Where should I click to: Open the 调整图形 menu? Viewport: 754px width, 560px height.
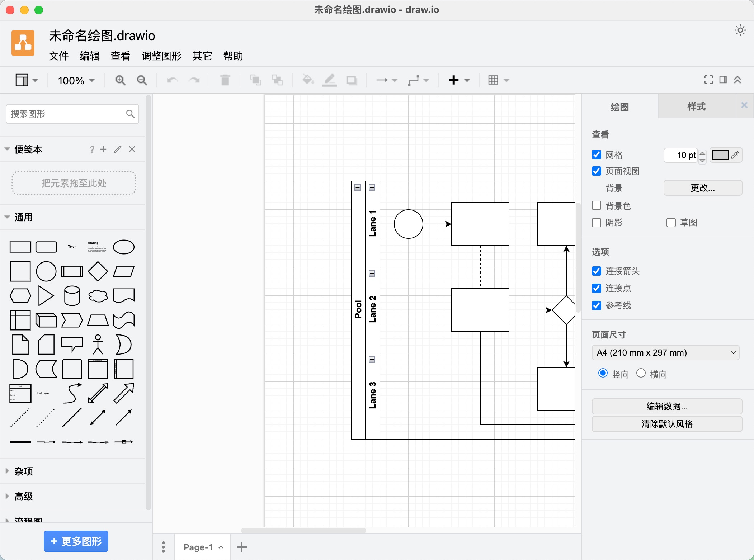tap(161, 56)
